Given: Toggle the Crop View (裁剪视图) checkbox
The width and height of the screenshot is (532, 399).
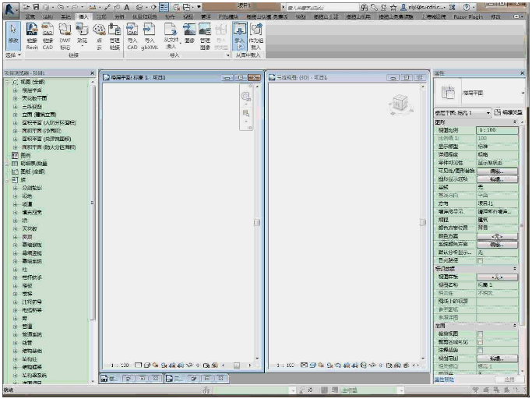Looking at the screenshot, I should coord(480,334).
